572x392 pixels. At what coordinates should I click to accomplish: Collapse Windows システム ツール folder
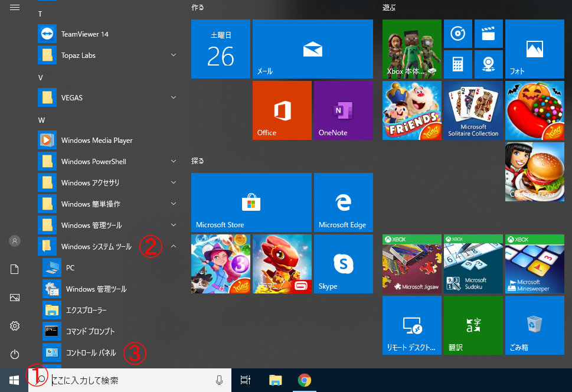[x=174, y=246]
